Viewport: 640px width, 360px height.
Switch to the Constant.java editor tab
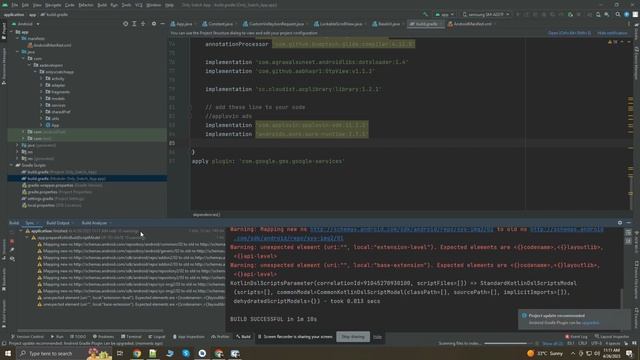click(218, 24)
